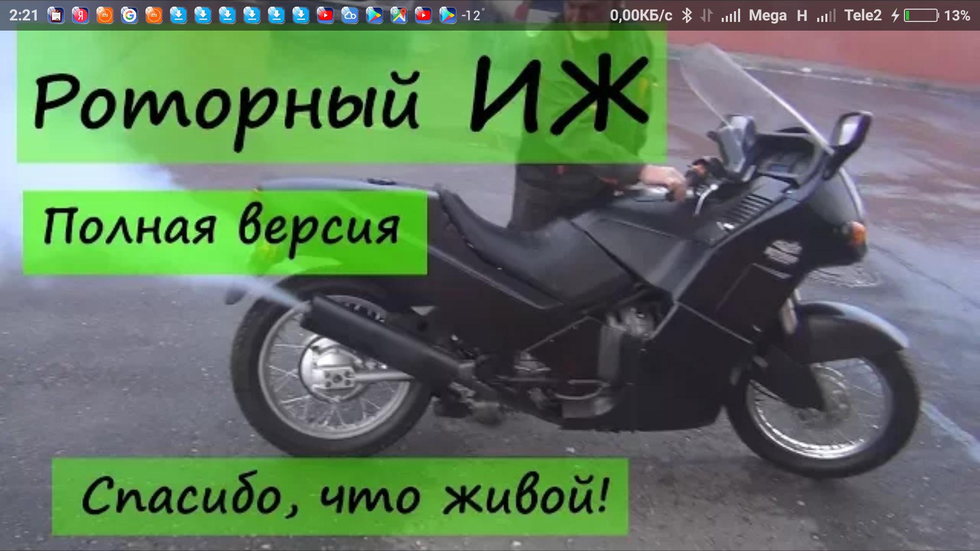Tap the 'Роторный ИЖ' title banner
The width and height of the screenshot is (980, 551).
click(342, 97)
